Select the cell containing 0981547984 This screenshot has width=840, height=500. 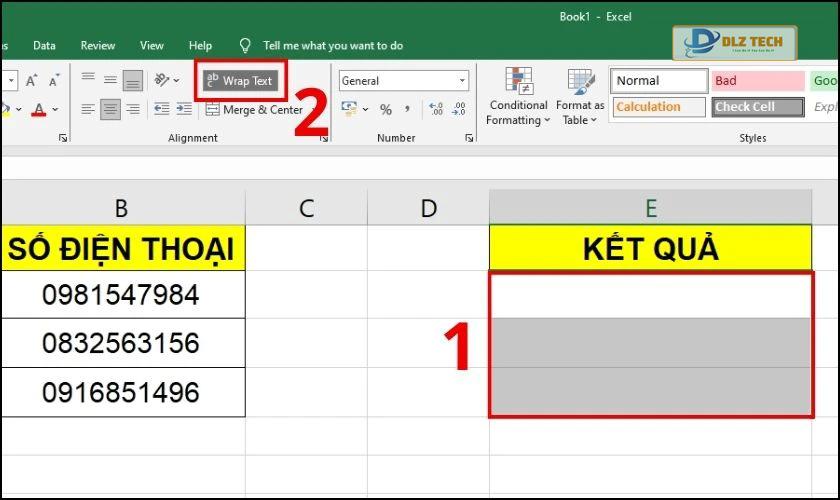(x=122, y=295)
